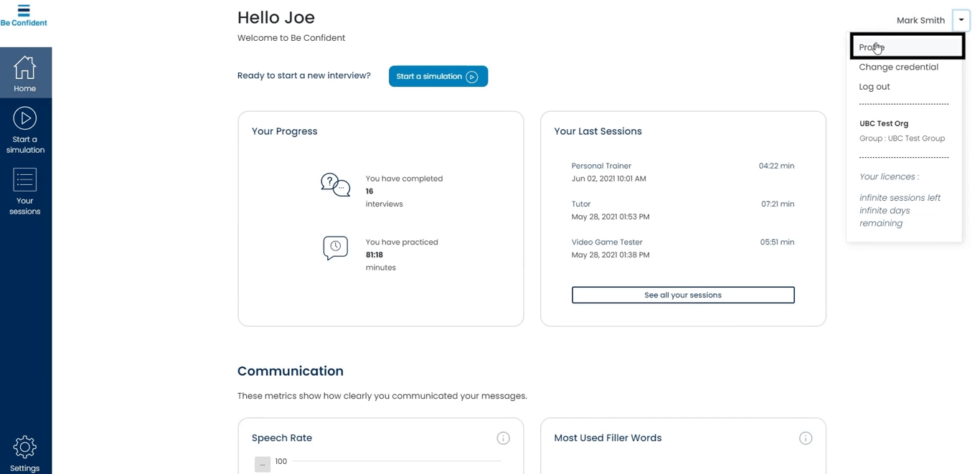This screenshot has width=980, height=474.
Task: Click the Mark Smith username label
Action: [x=920, y=21]
